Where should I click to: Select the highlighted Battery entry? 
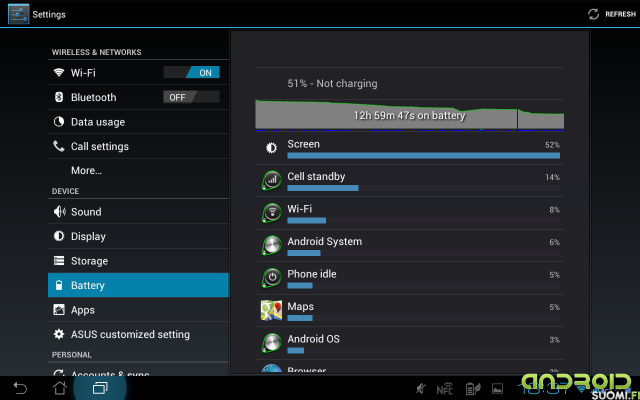pyautogui.click(x=138, y=285)
